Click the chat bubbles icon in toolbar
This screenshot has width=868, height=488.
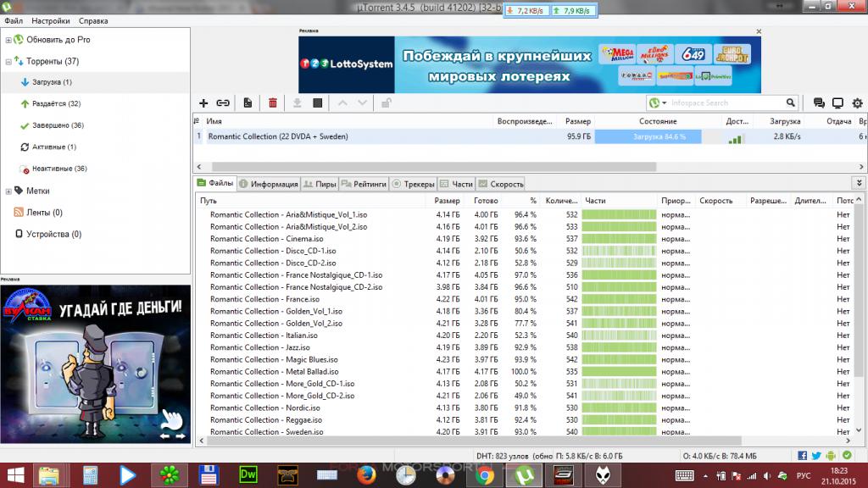819,103
